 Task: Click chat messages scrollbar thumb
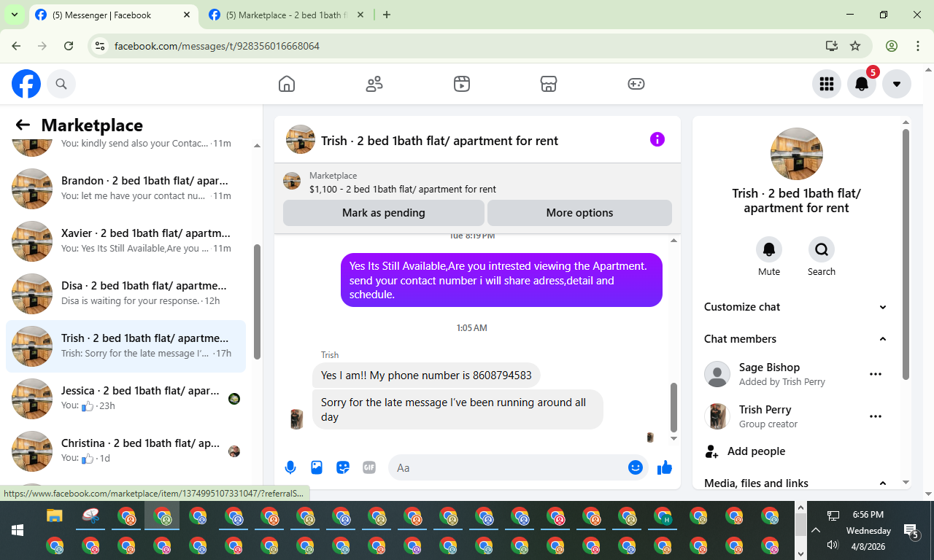tap(674, 408)
